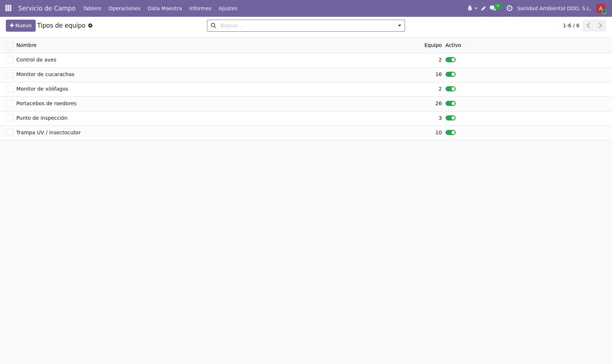This screenshot has width=612, height=364.
Task: Tick the checkbox for Trampa UV / insectocutor
Action: pos(10,132)
